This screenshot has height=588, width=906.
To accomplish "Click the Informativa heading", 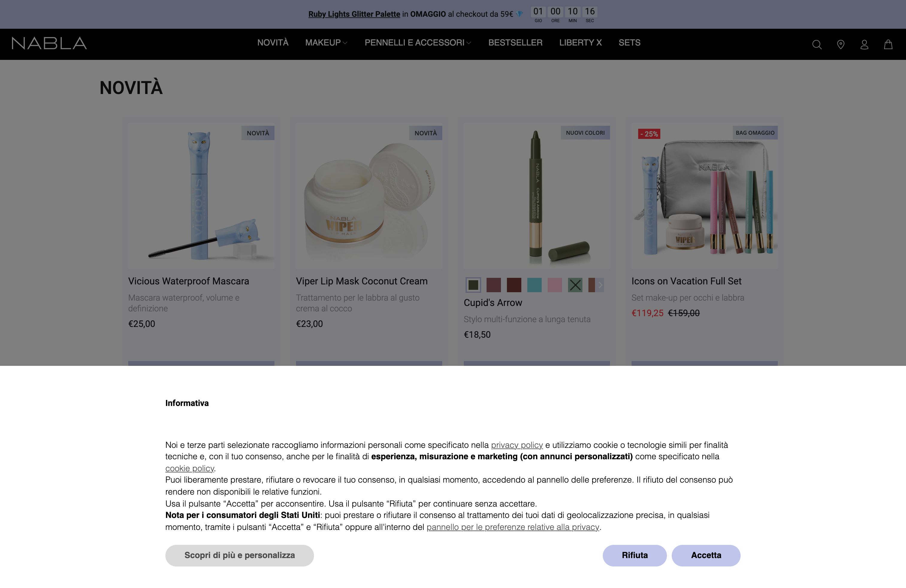I will point(187,403).
